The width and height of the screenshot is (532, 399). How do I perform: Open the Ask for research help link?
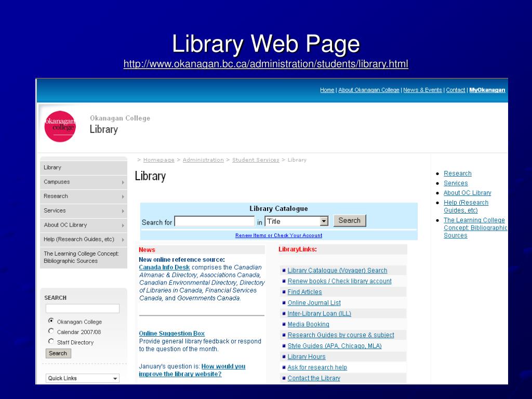(317, 367)
